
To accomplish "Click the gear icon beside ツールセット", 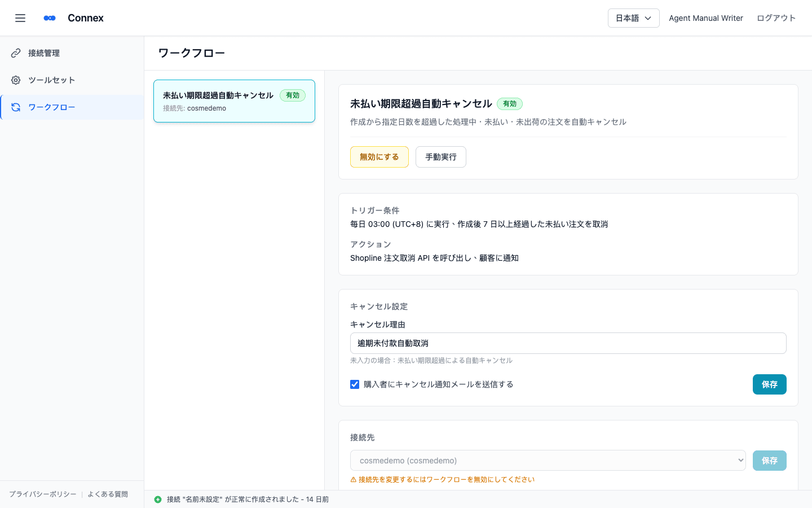I will (16, 80).
